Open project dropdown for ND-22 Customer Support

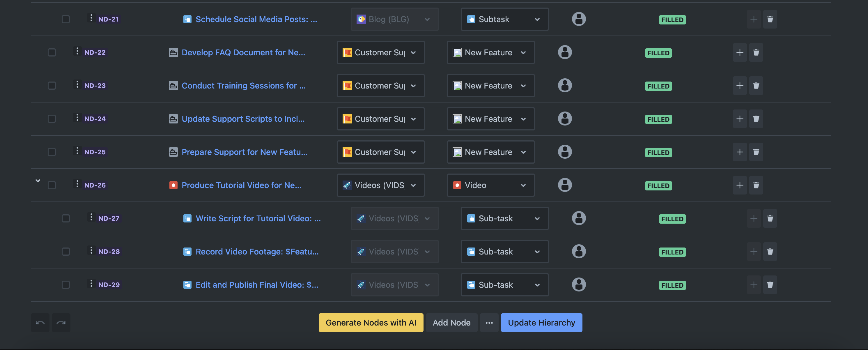click(380, 52)
